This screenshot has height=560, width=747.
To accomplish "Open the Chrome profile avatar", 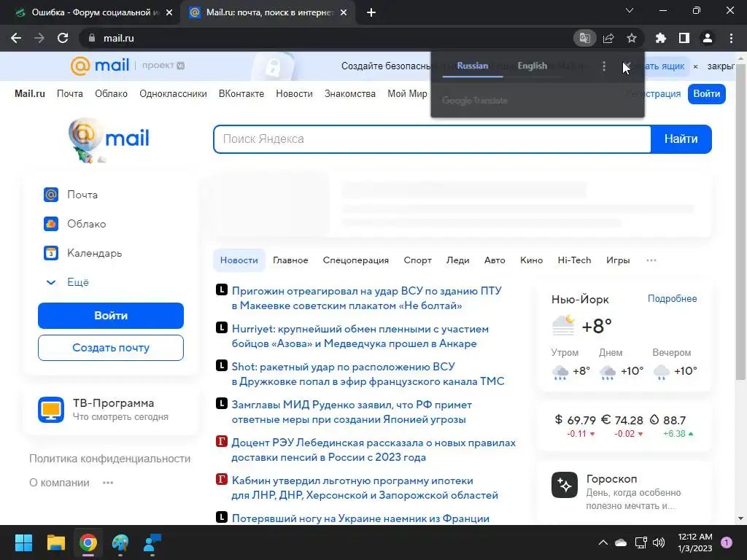I will (708, 38).
